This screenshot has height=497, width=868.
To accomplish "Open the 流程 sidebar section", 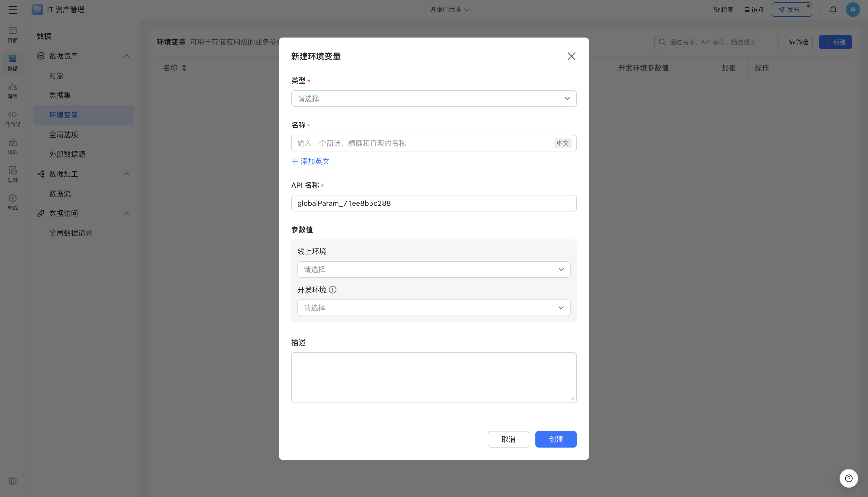I will click(x=13, y=91).
